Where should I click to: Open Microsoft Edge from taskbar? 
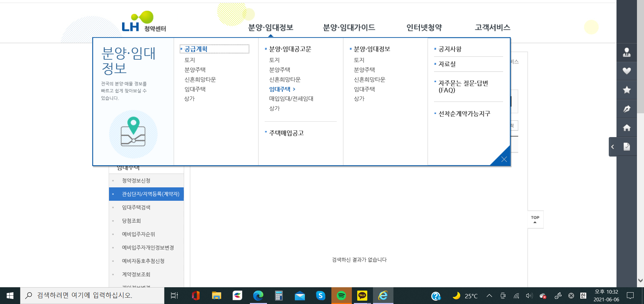click(258, 296)
